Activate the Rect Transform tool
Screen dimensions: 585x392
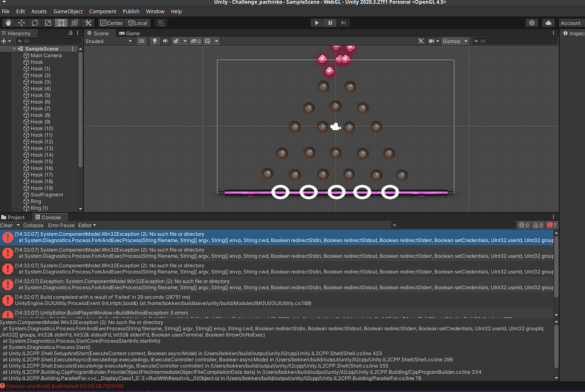(61, 23)
